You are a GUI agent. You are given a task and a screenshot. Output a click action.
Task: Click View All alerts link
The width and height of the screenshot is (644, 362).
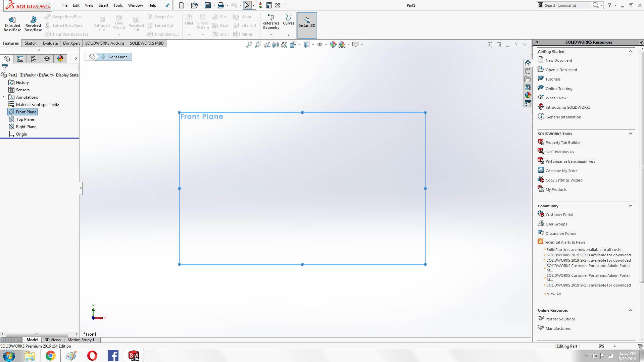[x=554, y=294]
